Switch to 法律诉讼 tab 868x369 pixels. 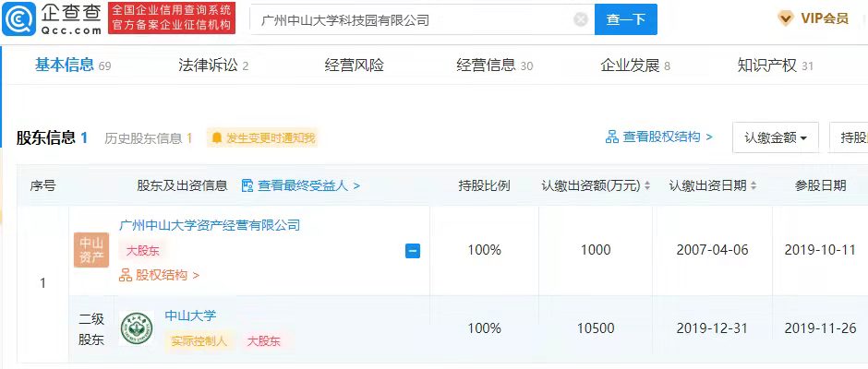(x=213, y=65)
